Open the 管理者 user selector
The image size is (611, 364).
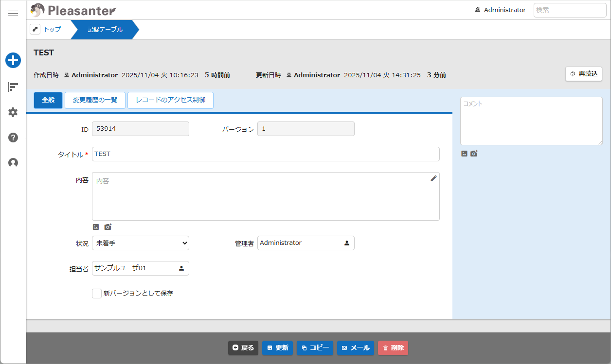[x=347, y=243]
